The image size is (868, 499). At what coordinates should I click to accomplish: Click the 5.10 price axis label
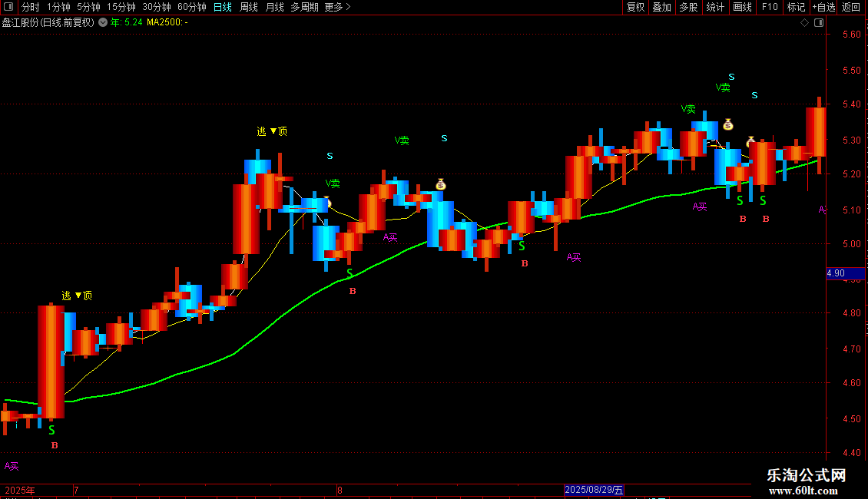point(851,210)
